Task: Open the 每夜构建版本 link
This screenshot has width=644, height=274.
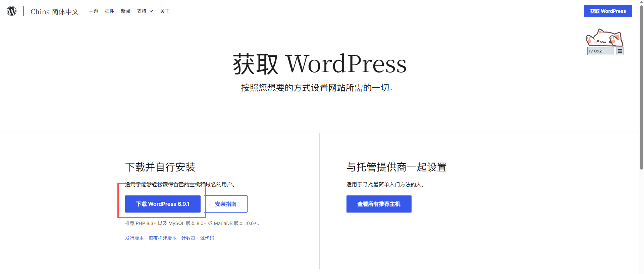Action: 162,238
